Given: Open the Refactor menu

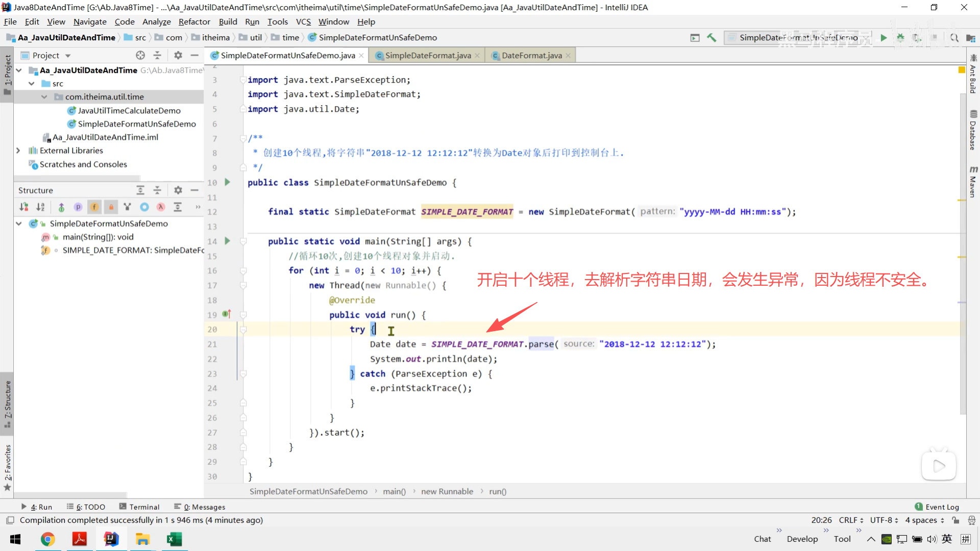Looking at the screenshot, I should [194, 21].
